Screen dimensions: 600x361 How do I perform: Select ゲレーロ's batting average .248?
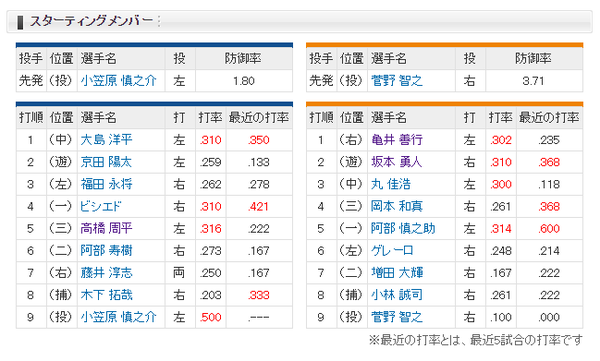pyautogui.click(x=501, y=251)
